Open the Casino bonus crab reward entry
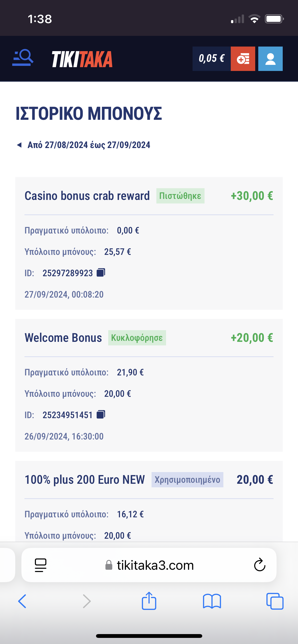298x644 pixels. point(87,196)
